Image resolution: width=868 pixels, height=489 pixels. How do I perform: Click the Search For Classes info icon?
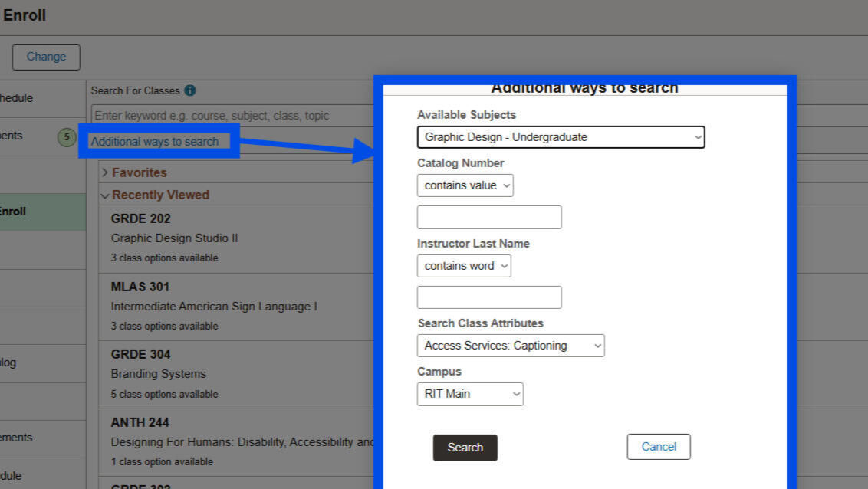point(190,90)
